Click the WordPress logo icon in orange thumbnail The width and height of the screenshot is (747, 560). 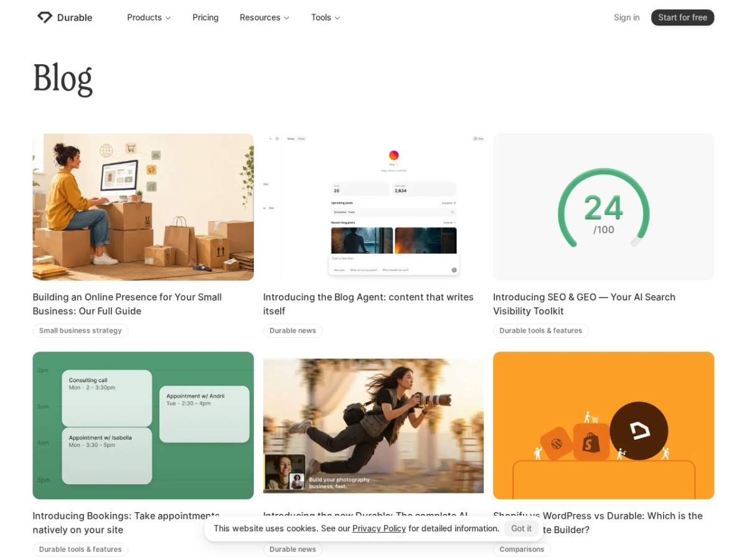pyautogui.click(x=557, y=444)
